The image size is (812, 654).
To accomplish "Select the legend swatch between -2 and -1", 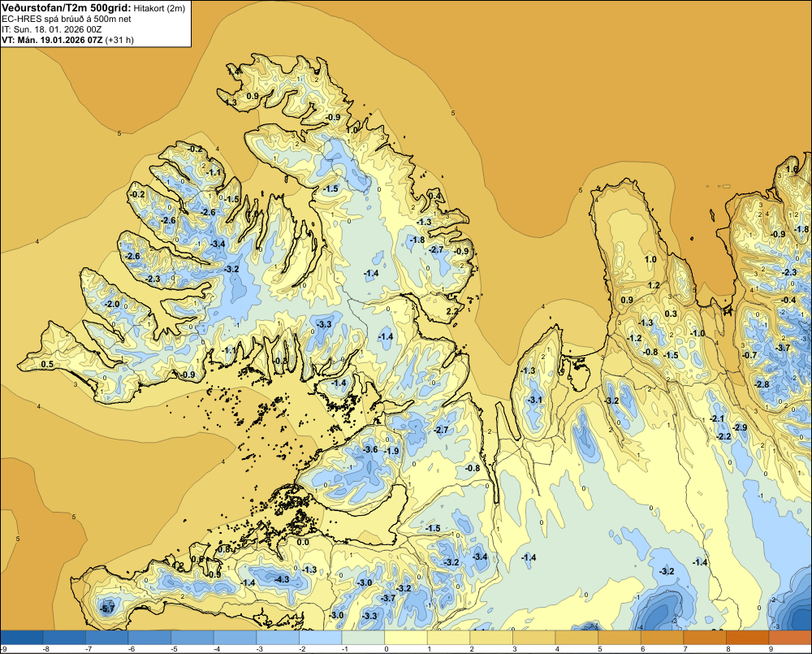I will tap(321, 638).
